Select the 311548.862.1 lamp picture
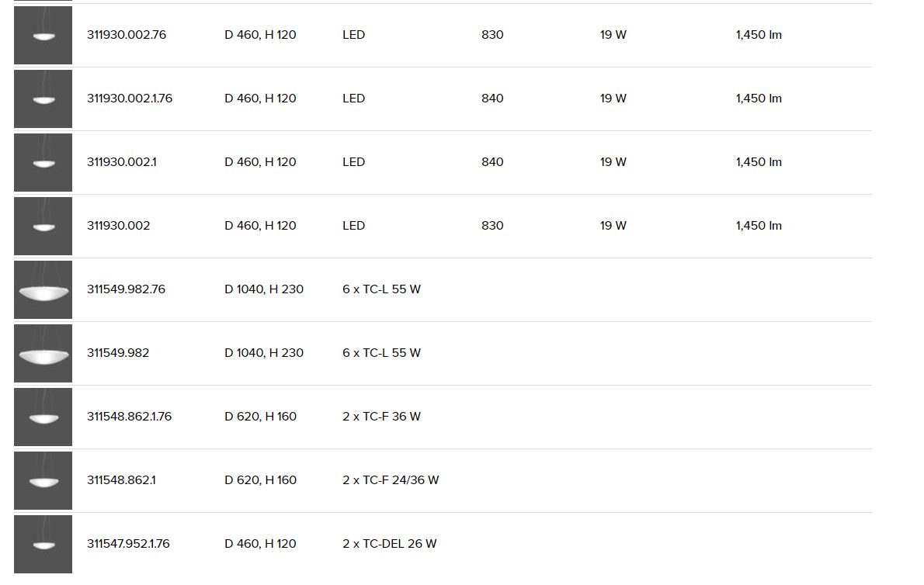The image size is (924, 585). coord(43,480)
